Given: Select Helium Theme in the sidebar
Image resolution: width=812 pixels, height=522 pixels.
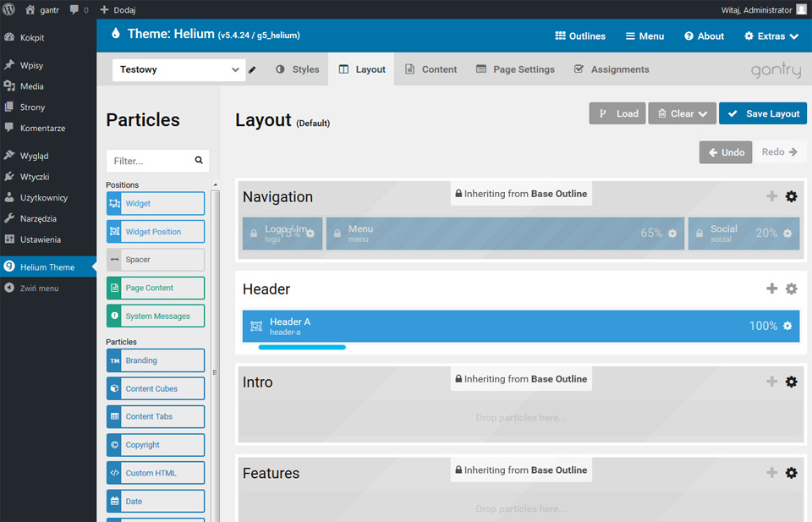Looking at the screenshot, I should [48, 266].
